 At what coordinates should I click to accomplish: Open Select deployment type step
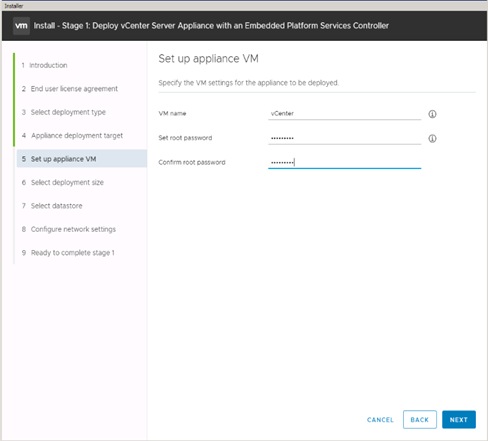click(x=64, y=112)
